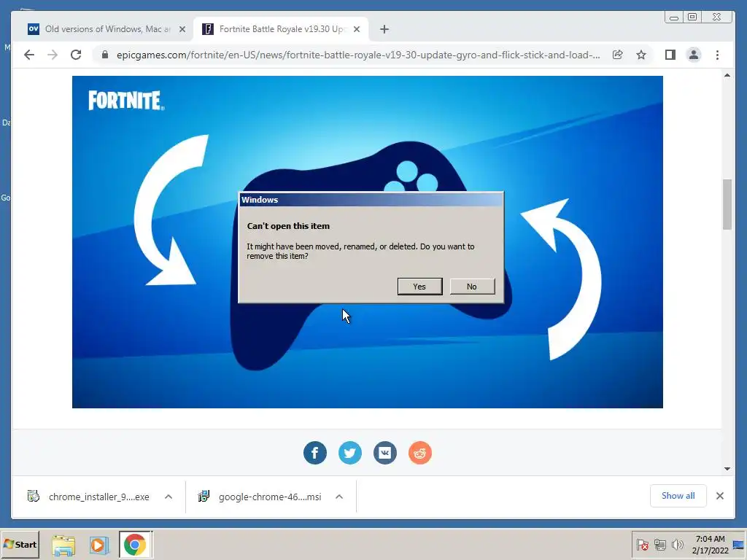
Task: Expand options for google-chrome-46 msi download
Action: click(x=339, y=497)
